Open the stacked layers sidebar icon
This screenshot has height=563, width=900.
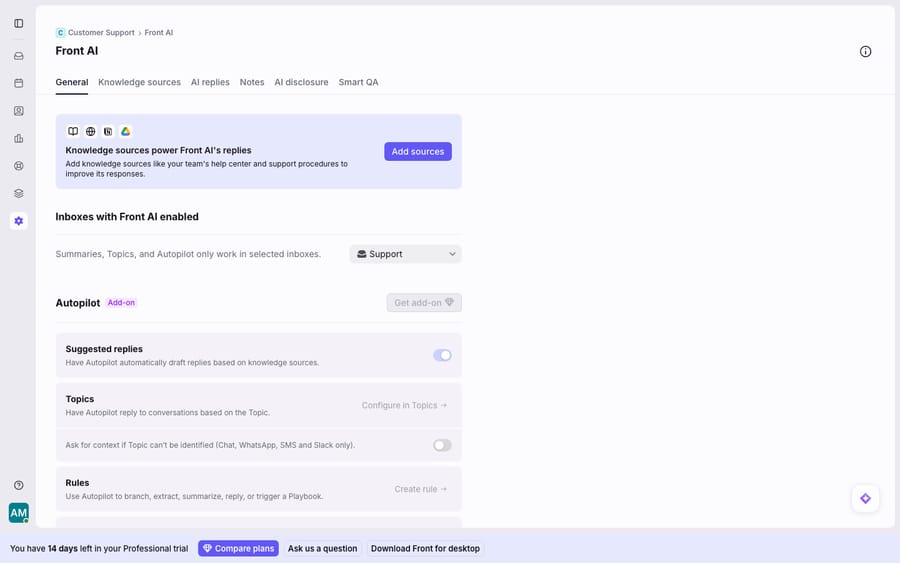pos(18,193)
